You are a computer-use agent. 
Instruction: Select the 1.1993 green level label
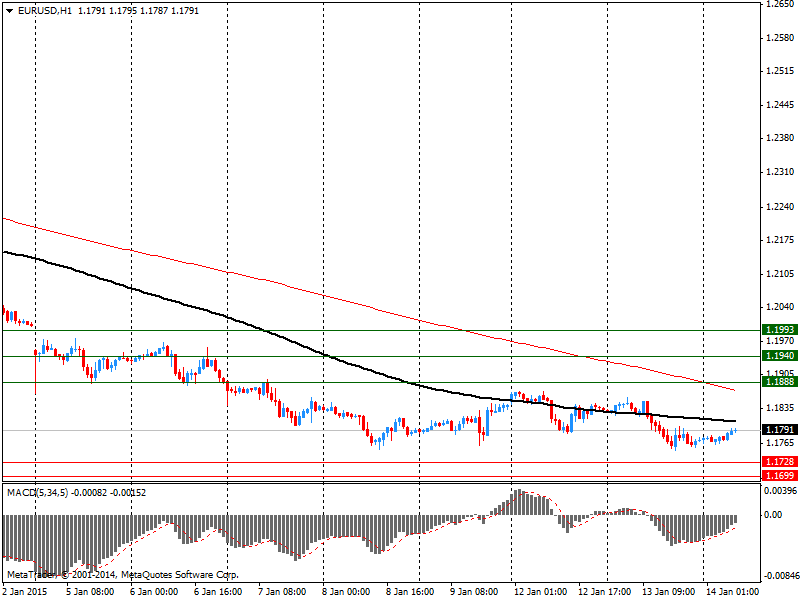[780, 330]
